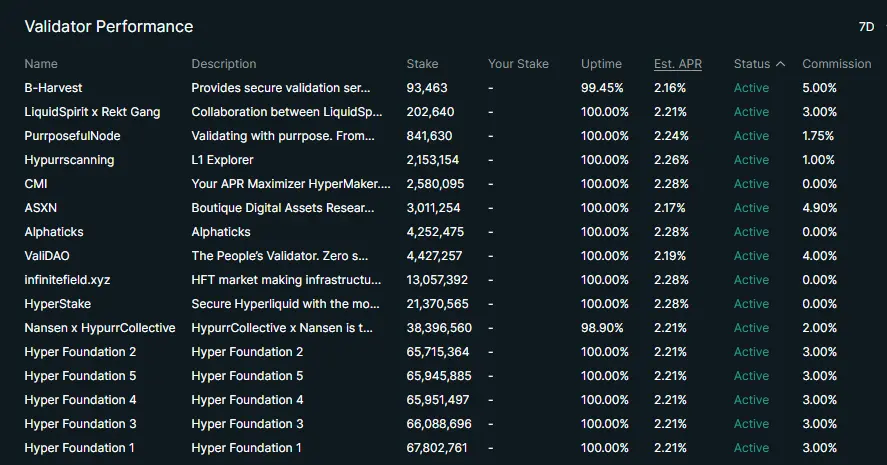Image resolution: width=887 pixels, height=465 pixels.
Task: Click Hyper Foundation 5 in Name column
Action: pyautogui.click(x=80, y=376)
